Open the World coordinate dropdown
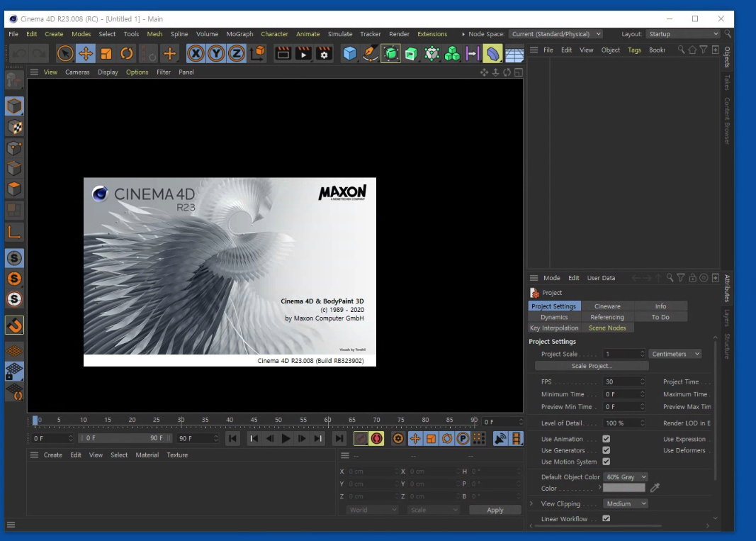Image resolution: width=756 pixels, height=541 pixels. click(x=372, y=510)
